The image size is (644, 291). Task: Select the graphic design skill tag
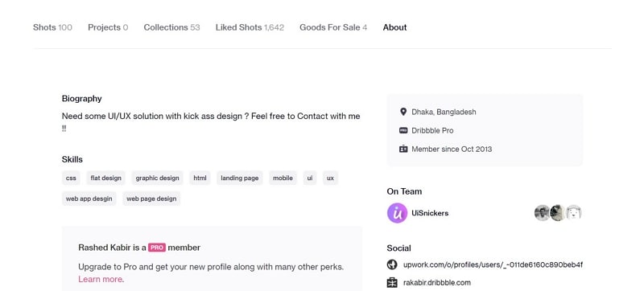click(x=157, y=178)
